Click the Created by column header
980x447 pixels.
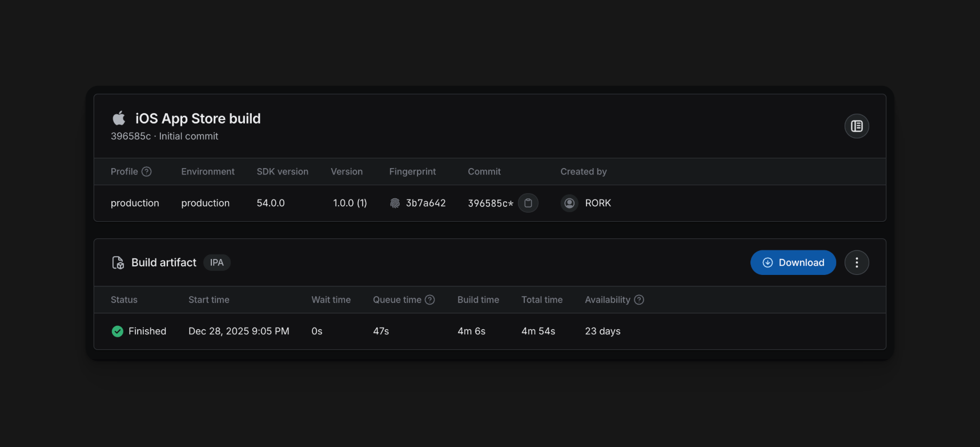click(x=584, y=171)
